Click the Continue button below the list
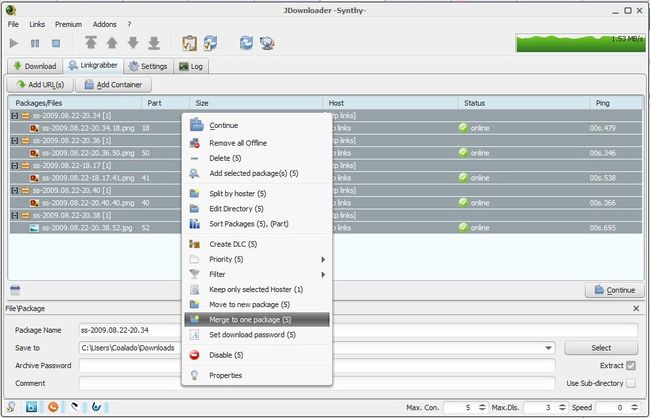This screenshot has height=418, width=650. pyautogui.click(x=615, y=290)
